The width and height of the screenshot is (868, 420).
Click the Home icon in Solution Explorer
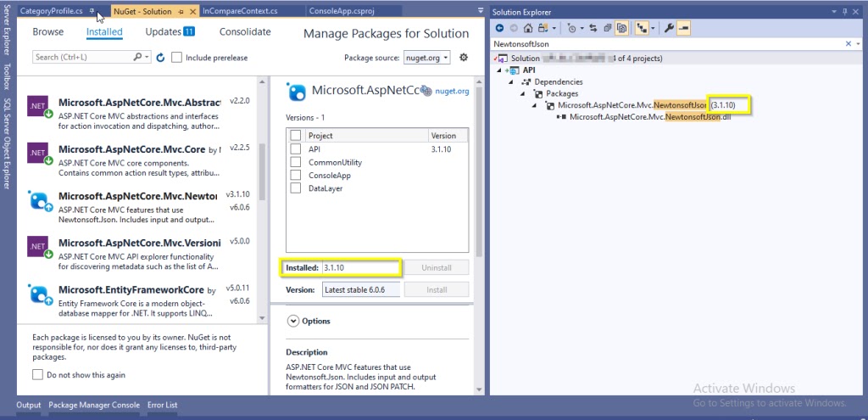pos(528,28)
